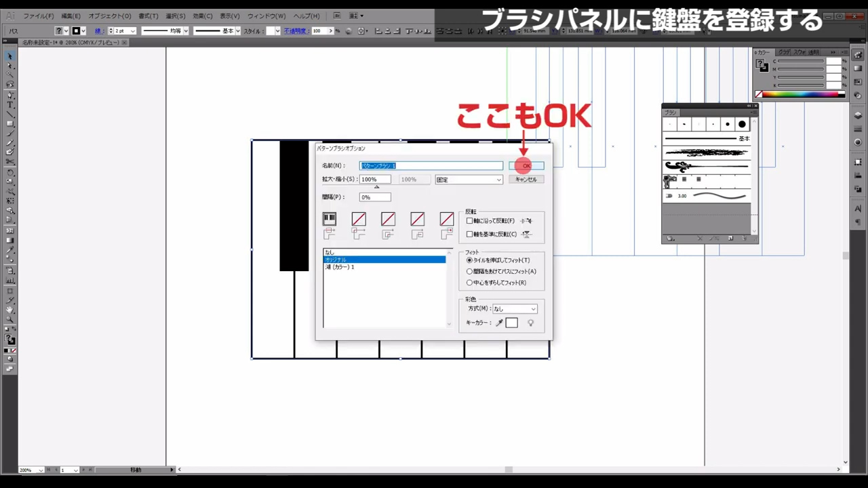Select the outer corner tile box
Screen dimensions: 868x488
click(359, 219)
